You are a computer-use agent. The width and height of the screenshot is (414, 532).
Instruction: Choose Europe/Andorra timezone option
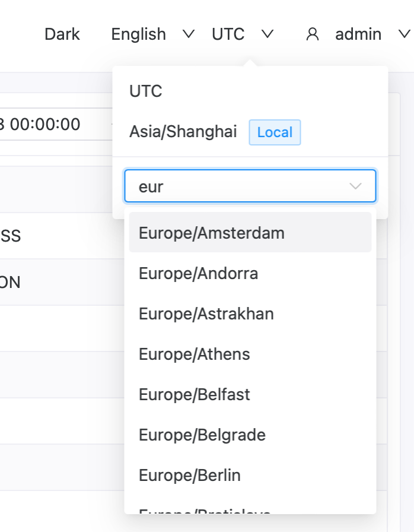[x=198, y=274]
